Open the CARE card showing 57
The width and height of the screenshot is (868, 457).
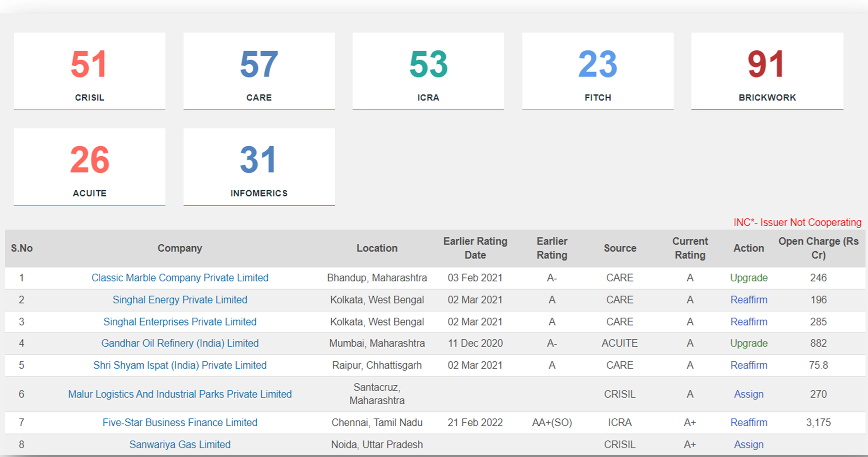pyautogui.click(x=259, y=71)
